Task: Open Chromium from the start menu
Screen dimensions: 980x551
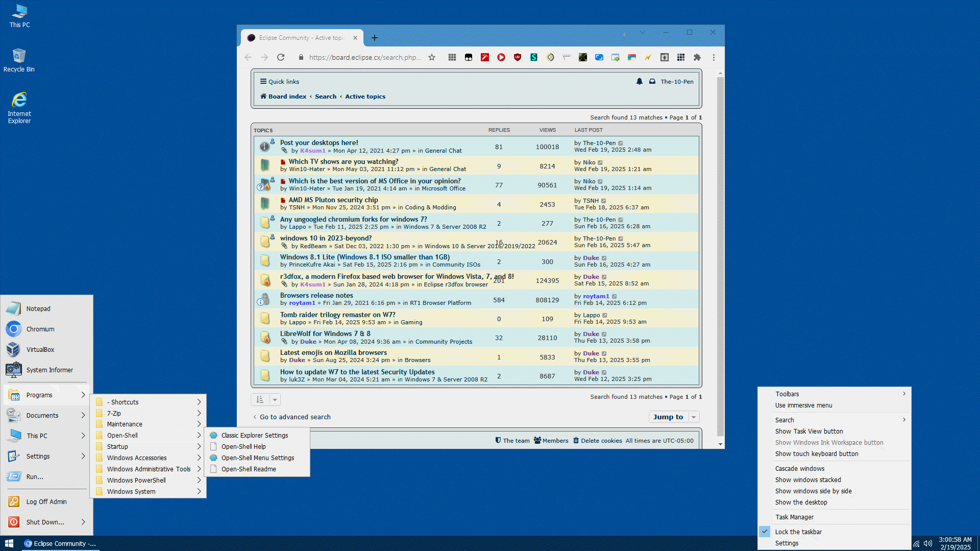Action: coord(40,329)
